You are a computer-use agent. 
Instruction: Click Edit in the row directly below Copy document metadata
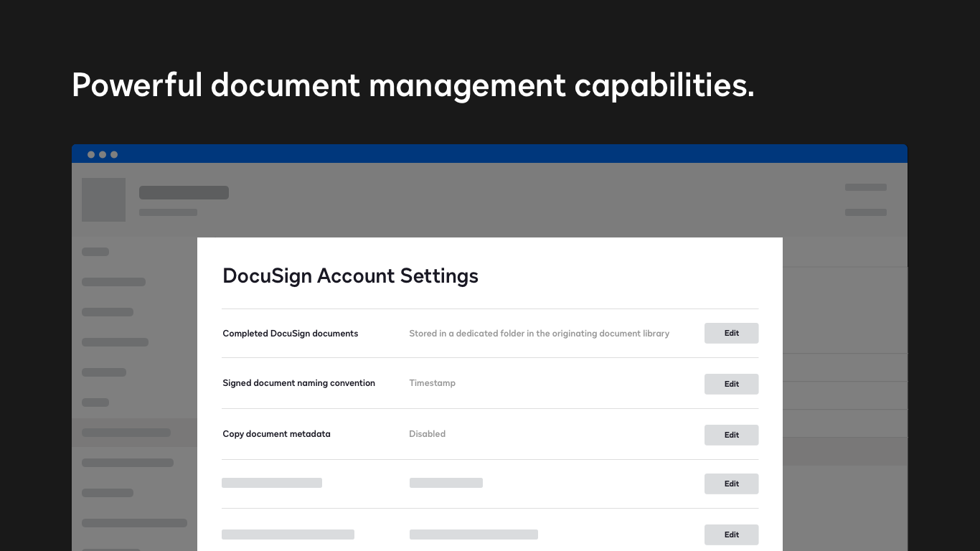click(731, 484)
